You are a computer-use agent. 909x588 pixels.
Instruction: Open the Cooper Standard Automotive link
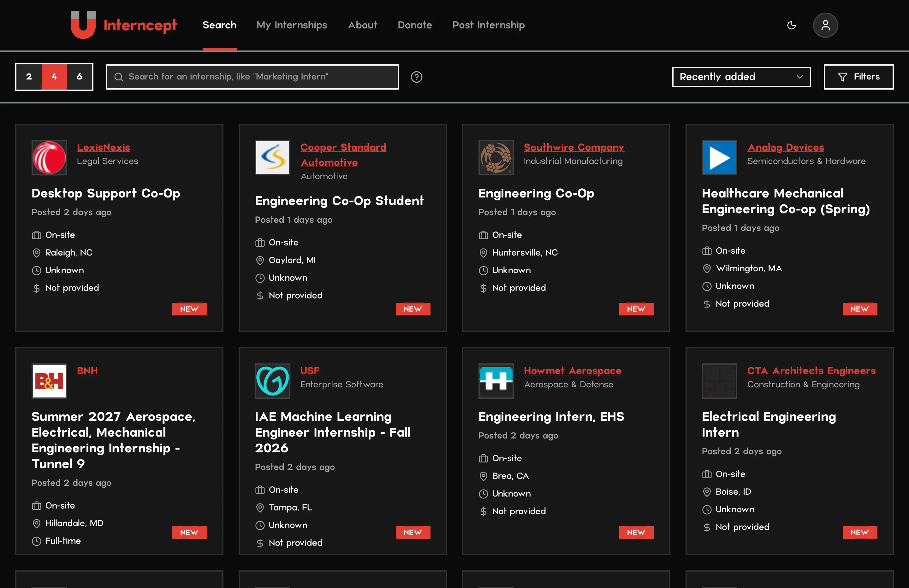(343, 155)
